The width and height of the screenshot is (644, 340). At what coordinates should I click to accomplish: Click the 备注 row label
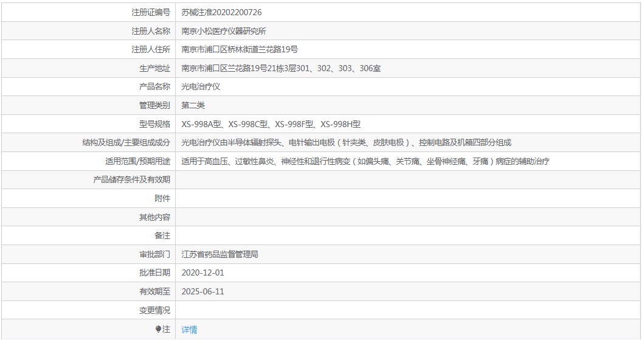[x=162, y=236]
